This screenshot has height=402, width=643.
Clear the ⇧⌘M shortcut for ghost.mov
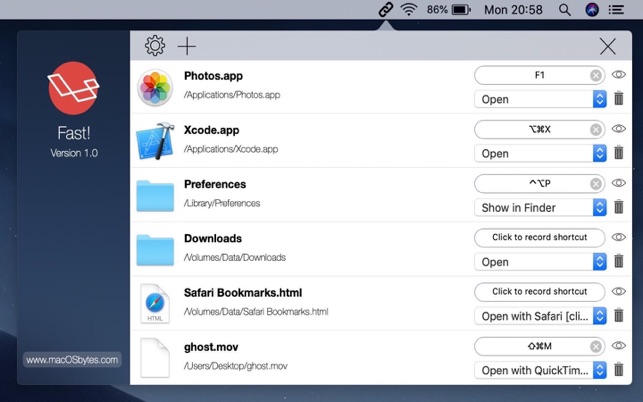coord(596,347)
